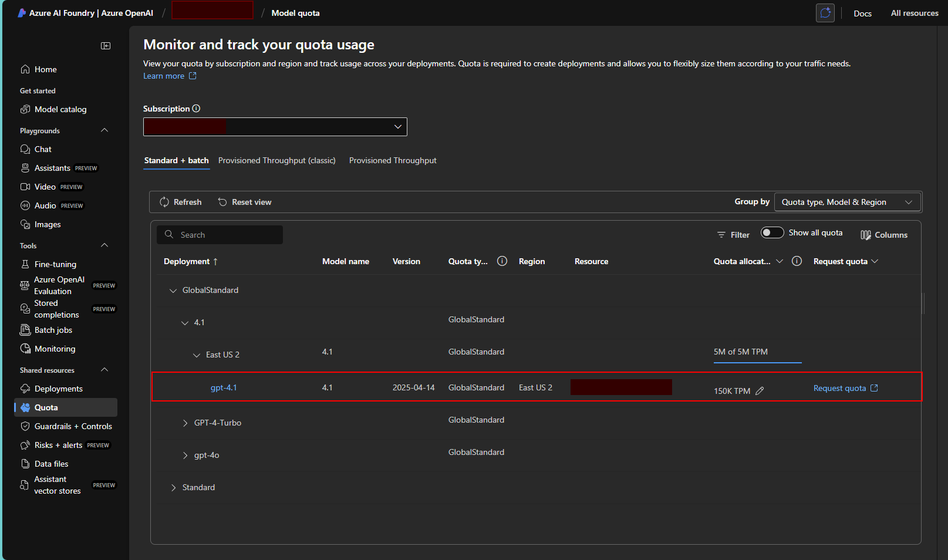
Task: Switch to Standard + batch tab
Action: (x=177, y=161)
